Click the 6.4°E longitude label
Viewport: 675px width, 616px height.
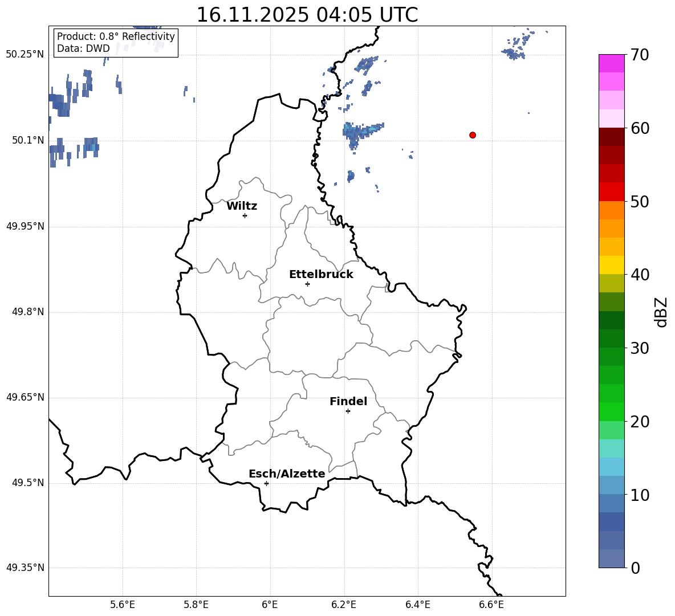coord(417,605)
